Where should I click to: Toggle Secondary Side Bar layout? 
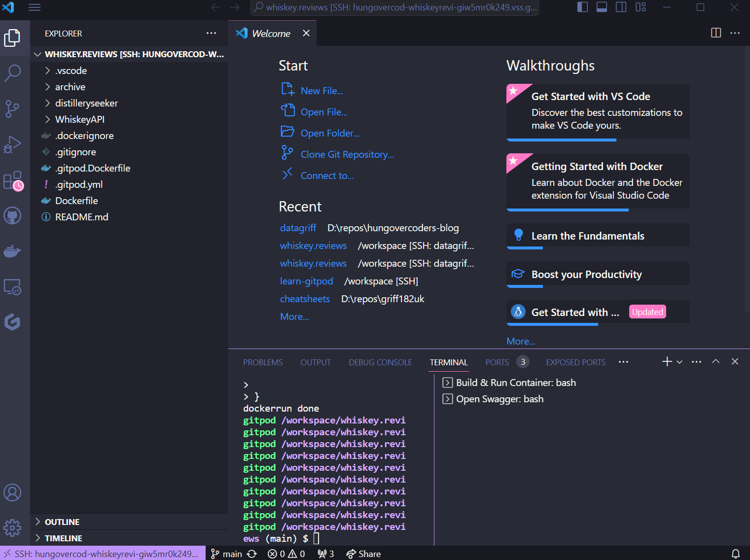[621, 7]
